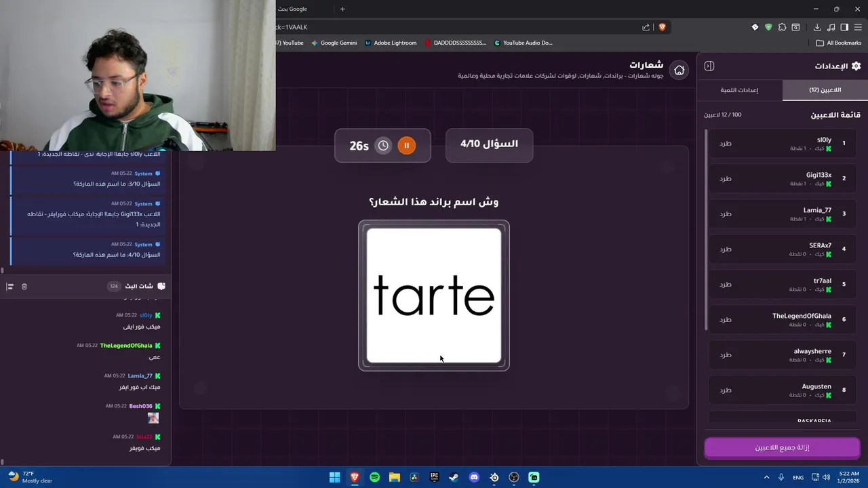Switch to the اللاعبين (12) tab
The width and height of the screenshot is (868, 488).
[825, 90]
